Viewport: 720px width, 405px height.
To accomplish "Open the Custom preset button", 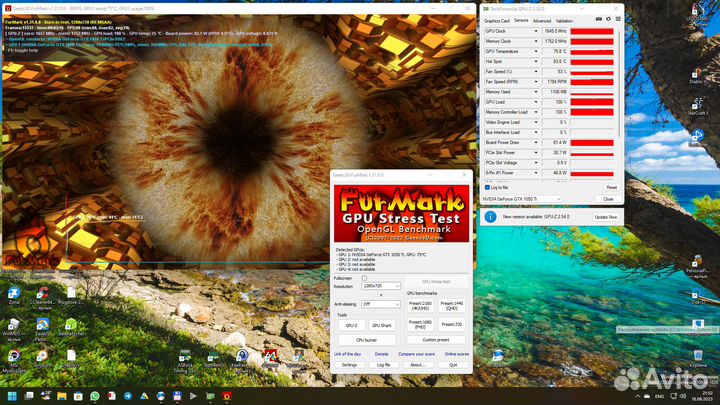I will (x=436, y=340).
